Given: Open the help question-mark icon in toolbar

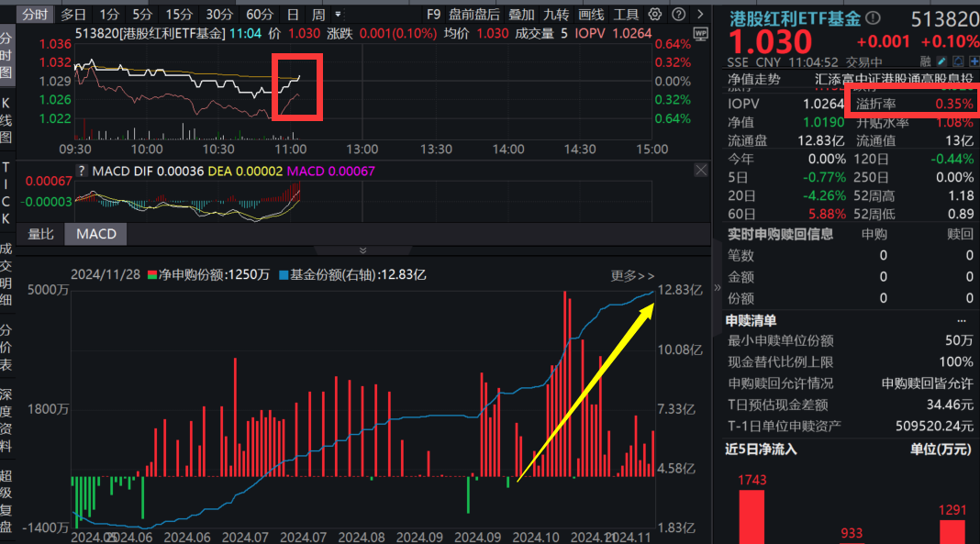Looking at the screenshot, I should pos(678,14).
